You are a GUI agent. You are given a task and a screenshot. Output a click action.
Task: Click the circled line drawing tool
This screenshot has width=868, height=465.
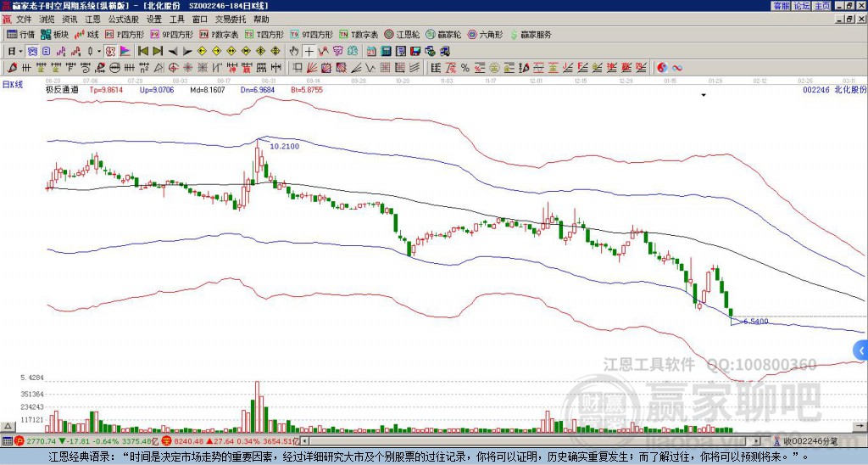click(114, 68)
